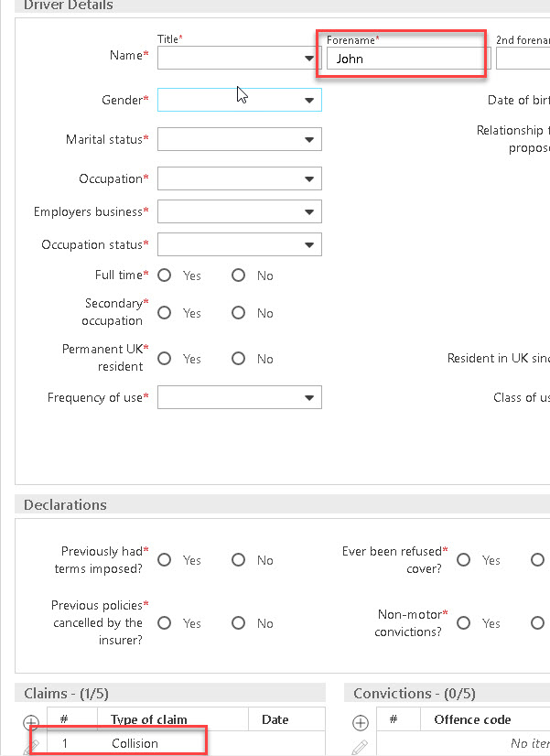Click the Offence code column header
This screenshot has height=756, width=550.
[x=472, y=719]
